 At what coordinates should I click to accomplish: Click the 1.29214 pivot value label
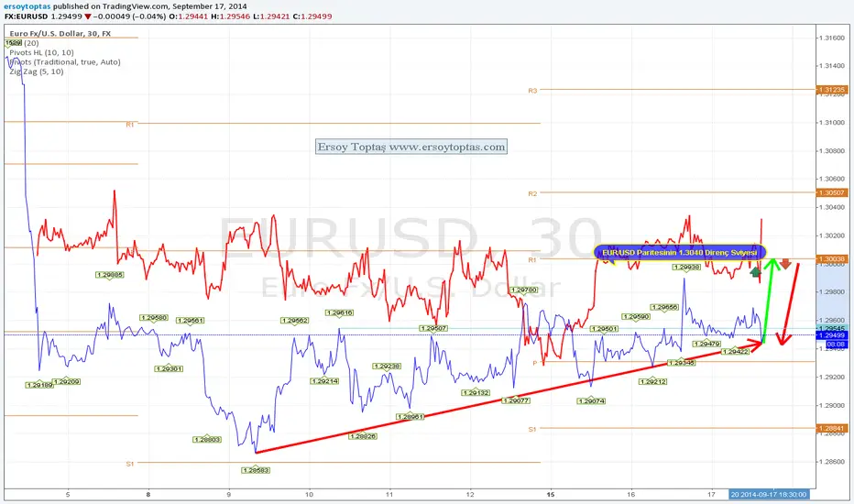(324, 381)
